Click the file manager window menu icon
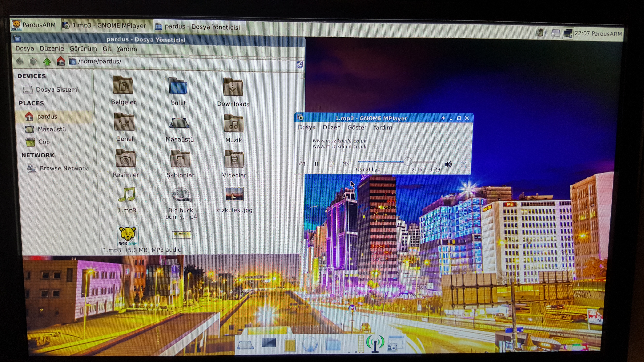 tap(17, 39)
